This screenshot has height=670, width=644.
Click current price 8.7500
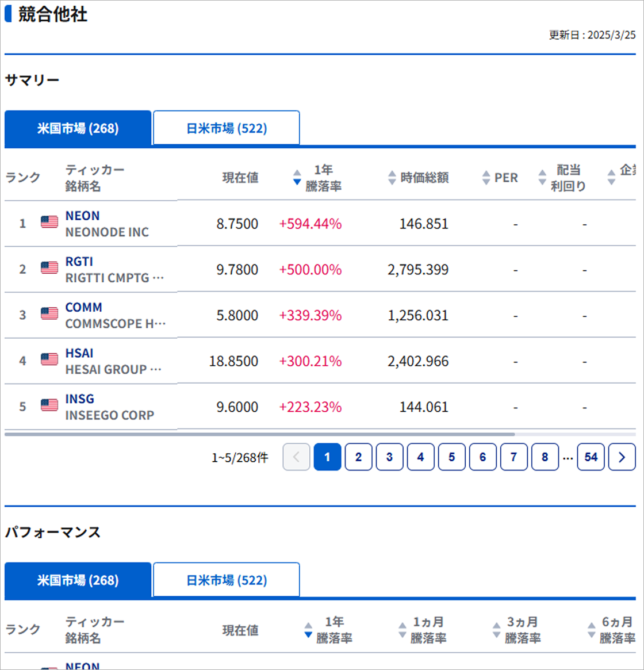pos(237,224)
